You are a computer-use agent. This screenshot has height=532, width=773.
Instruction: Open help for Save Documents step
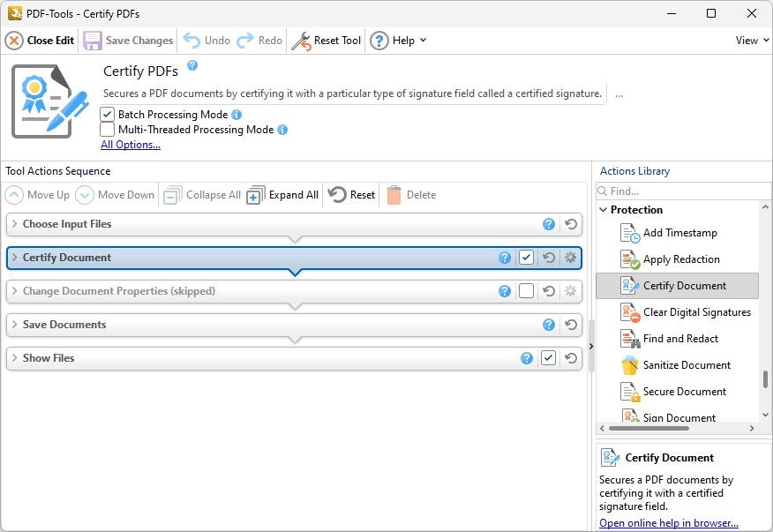549,325
